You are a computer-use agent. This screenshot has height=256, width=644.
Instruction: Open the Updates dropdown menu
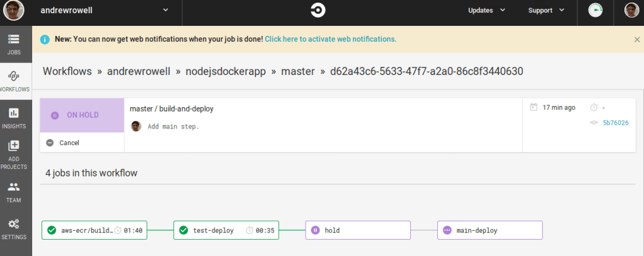(x=487, y=10)
